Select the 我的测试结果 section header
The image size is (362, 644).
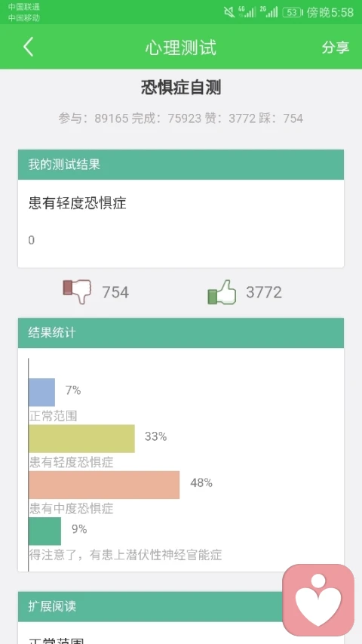point(181,165)
